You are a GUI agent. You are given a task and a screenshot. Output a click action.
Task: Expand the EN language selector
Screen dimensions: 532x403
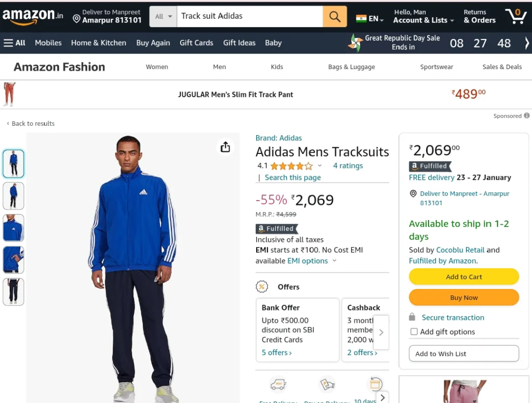click(x=370, y=19)
